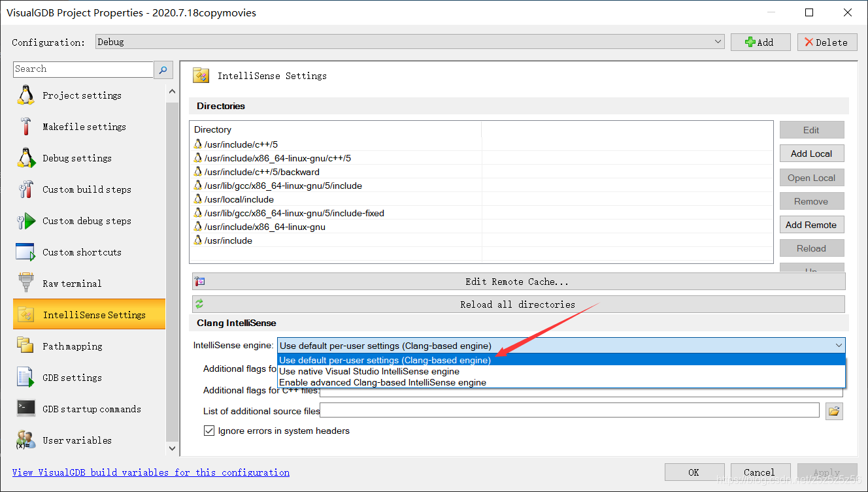The image size is (868, 492).
Task: Pick Use default per-user settings list option
Action: [561, 360]
